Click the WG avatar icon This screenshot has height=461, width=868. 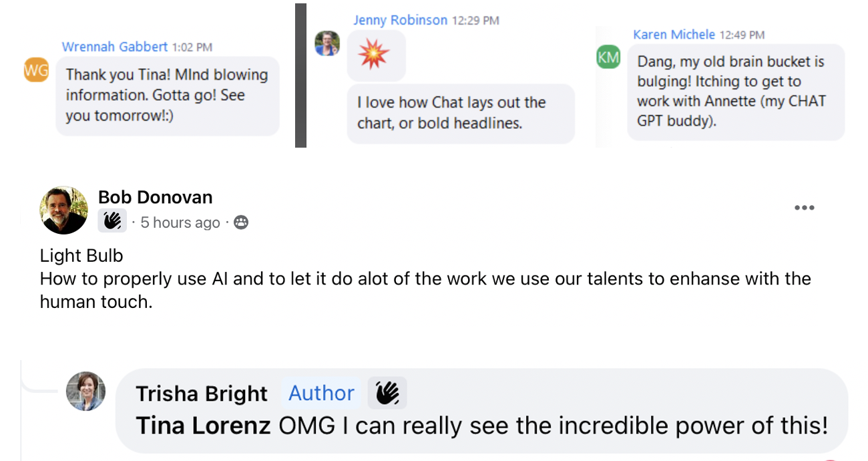pyautogui.click(x=36, y=69)
